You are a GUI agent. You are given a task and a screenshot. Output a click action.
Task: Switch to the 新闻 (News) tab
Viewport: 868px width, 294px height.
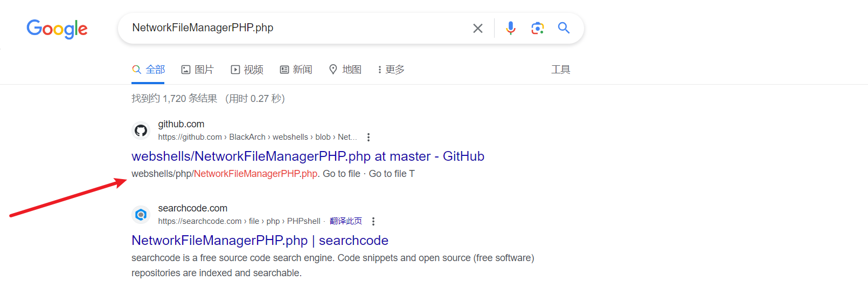click(x=296, y=70)
